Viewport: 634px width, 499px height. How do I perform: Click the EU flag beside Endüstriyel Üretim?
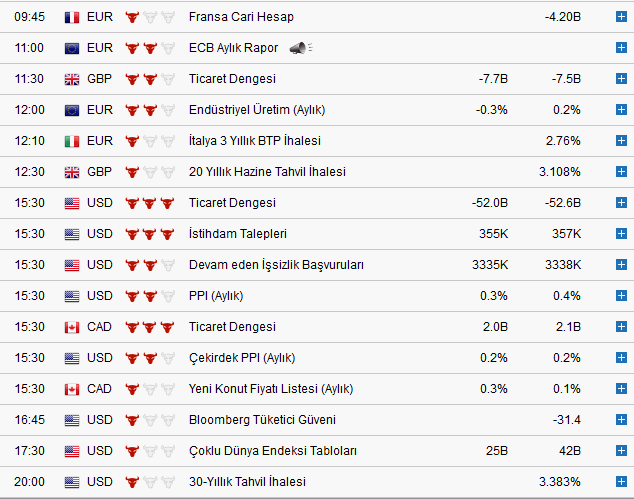tap(71, 110)
